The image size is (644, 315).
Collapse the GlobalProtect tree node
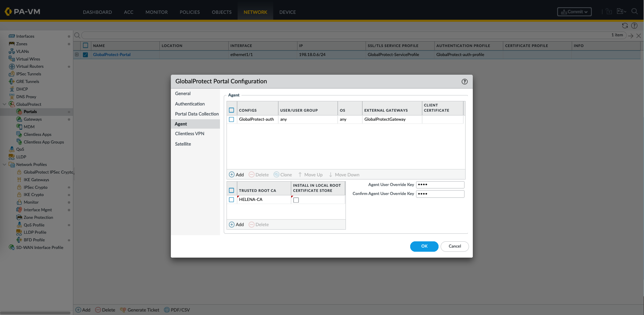(4, 104)
